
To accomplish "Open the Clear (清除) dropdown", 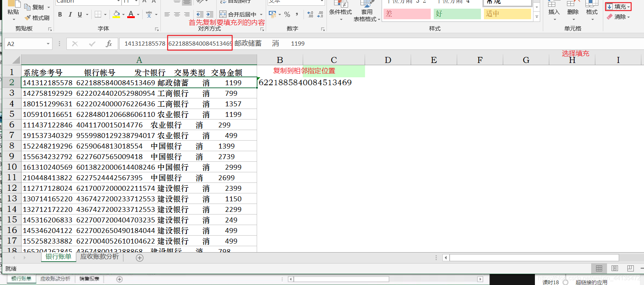I will 618,17.
